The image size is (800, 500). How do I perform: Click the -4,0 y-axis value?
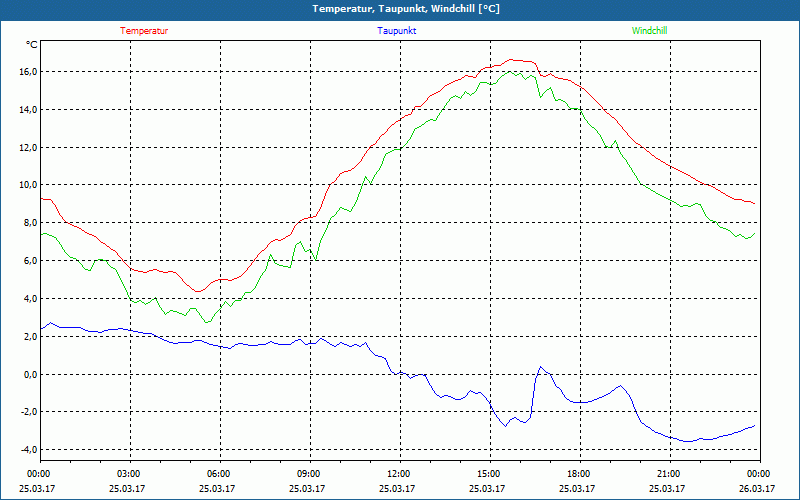[29, 450]
